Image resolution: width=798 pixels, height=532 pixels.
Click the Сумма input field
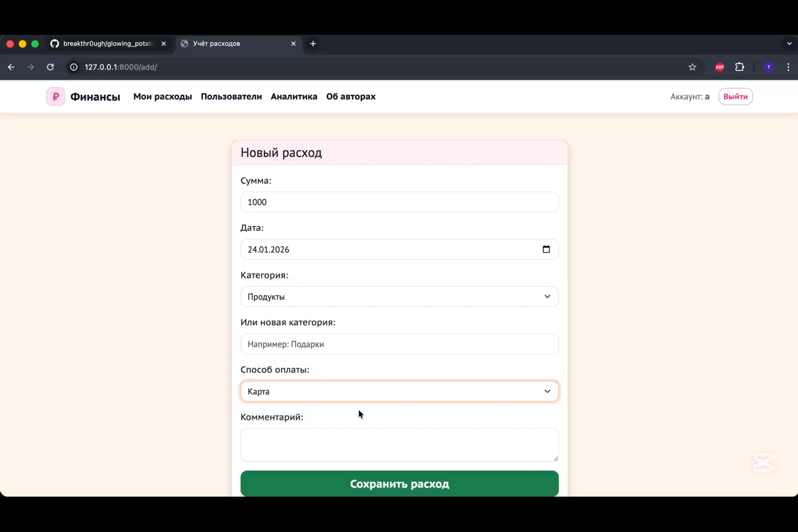399,202
